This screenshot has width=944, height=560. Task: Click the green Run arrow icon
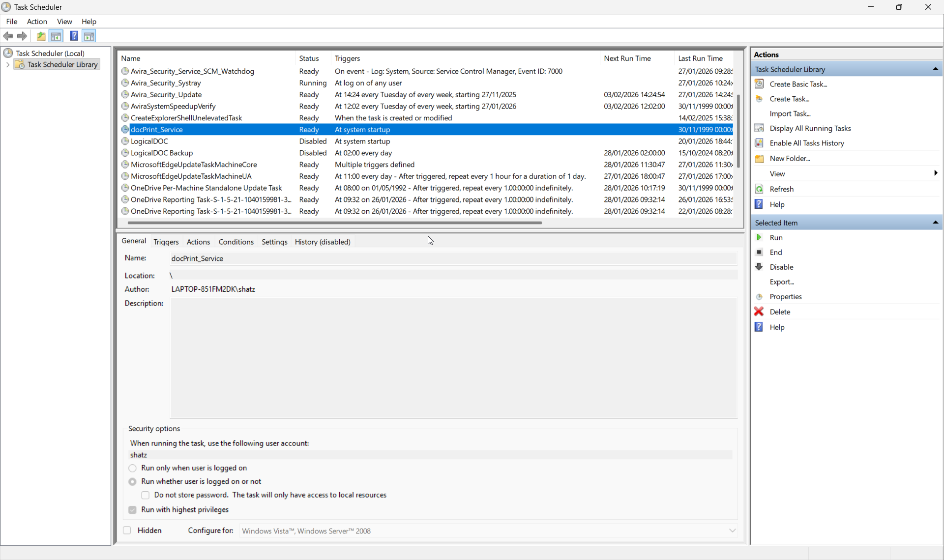click(x=759, y=237)
